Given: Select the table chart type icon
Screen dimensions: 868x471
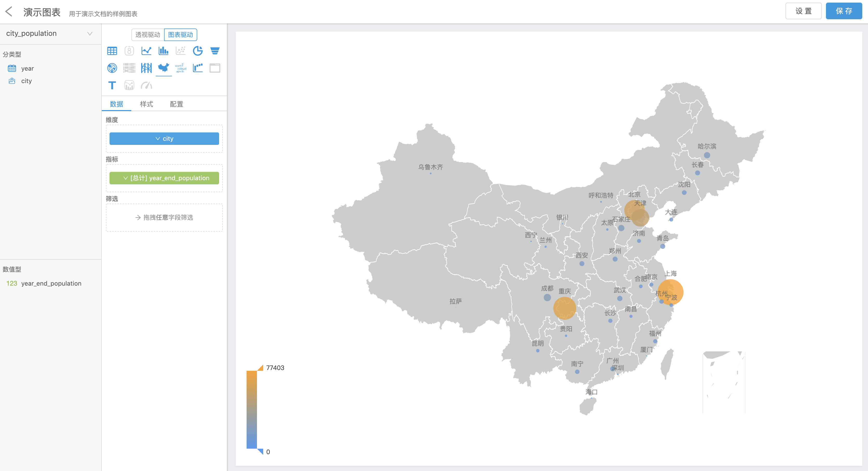Looking at the screenshot, I should (x=112, y=51).
